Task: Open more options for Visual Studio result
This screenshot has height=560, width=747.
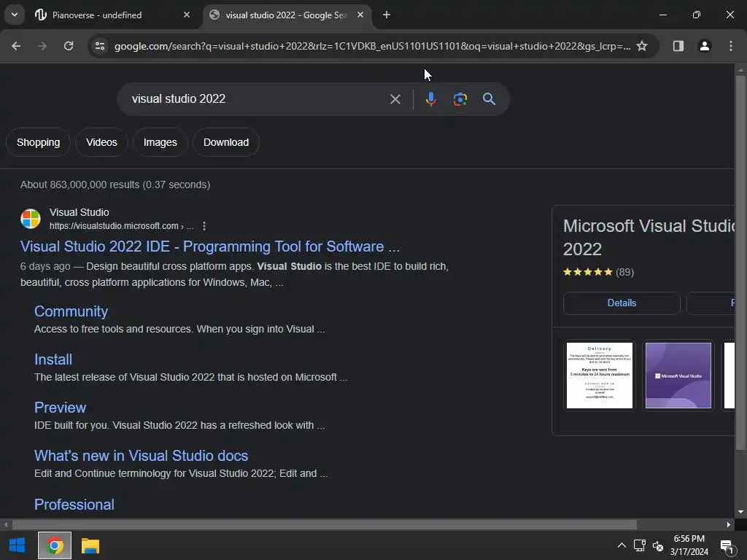Action: [204, 226]
